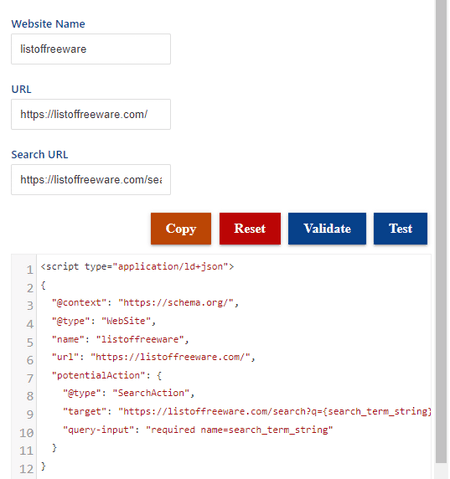This screenshot has width=450, height=479.
Task: Reset the form fields
Action: (x=250, y=229)
